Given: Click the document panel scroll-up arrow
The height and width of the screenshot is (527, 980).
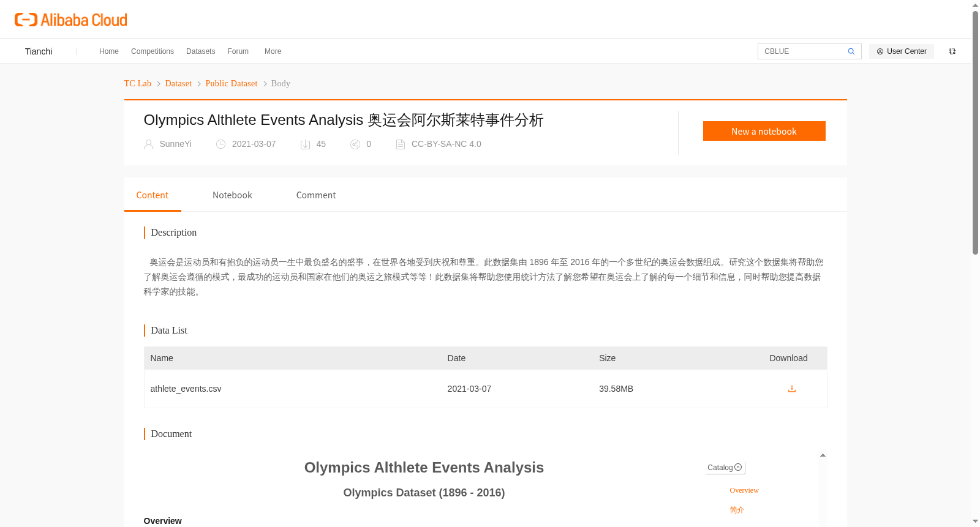Looking at the screenshot, I should (823, 455).
